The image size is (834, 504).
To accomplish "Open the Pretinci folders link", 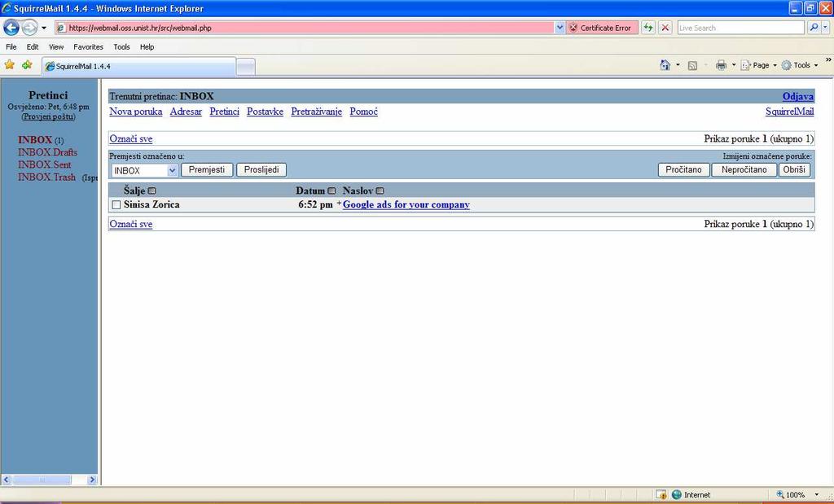I will point(225,112).
